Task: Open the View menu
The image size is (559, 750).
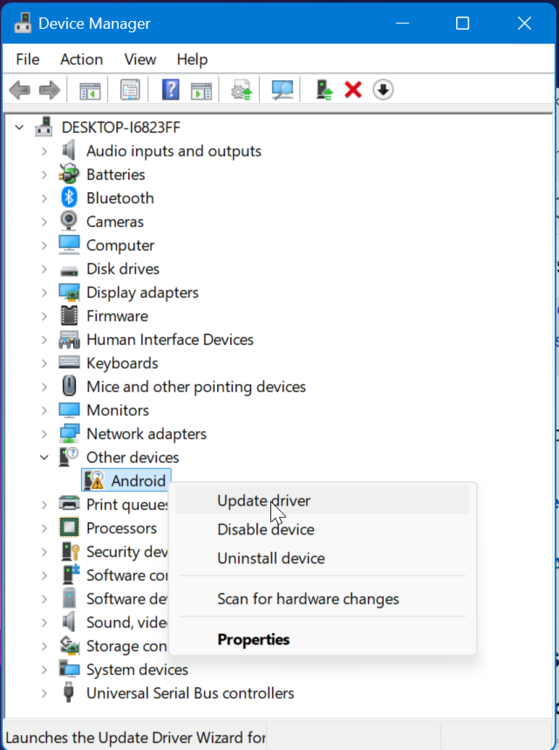Action: point(140,59)
